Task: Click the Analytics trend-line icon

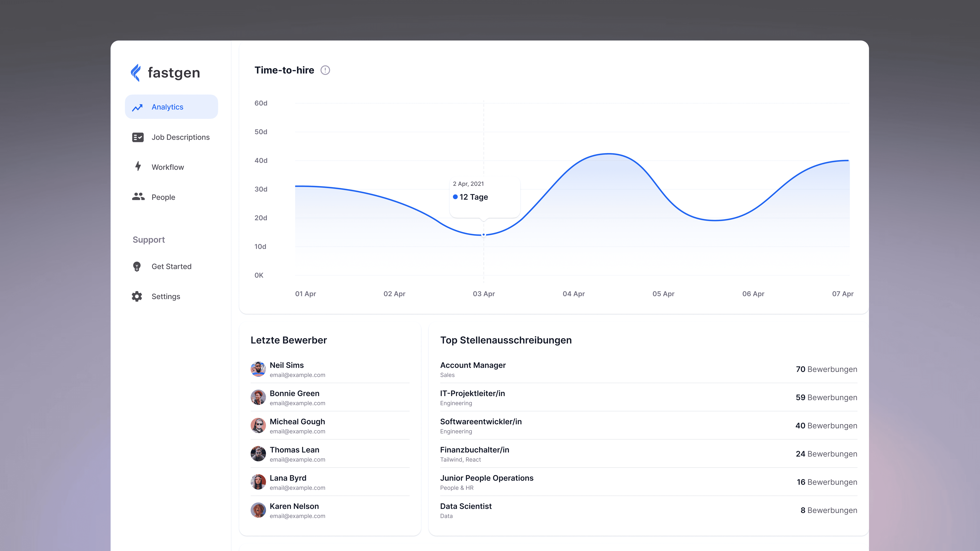Action: [137, 108]
